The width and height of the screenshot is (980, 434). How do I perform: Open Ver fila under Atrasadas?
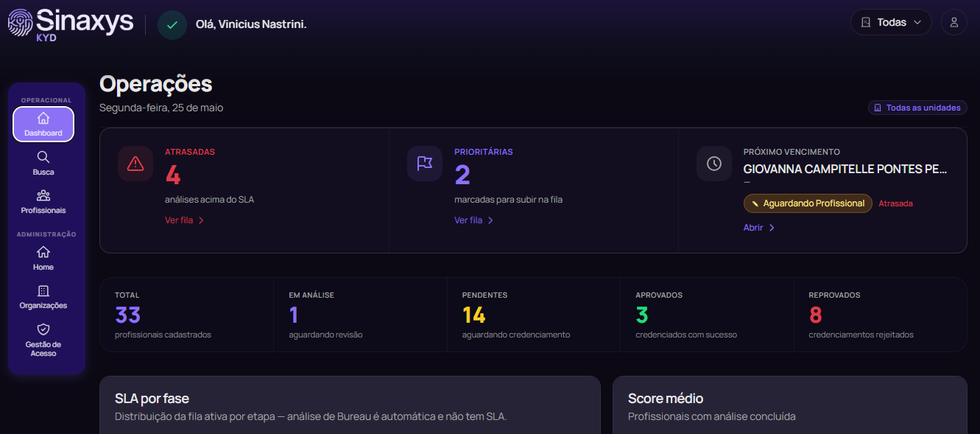[185, 220]
